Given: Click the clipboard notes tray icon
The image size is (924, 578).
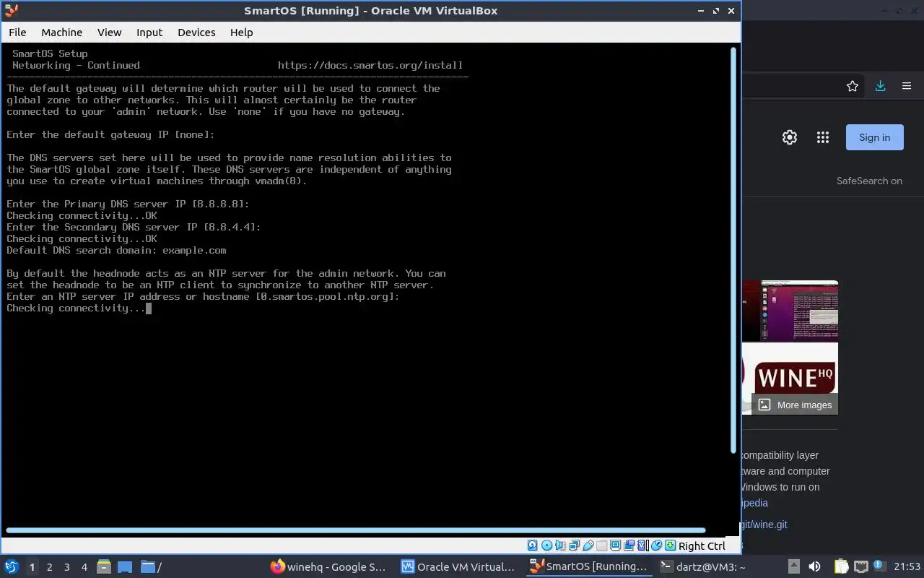Looking at the screenshot, I should click(841, 566).
